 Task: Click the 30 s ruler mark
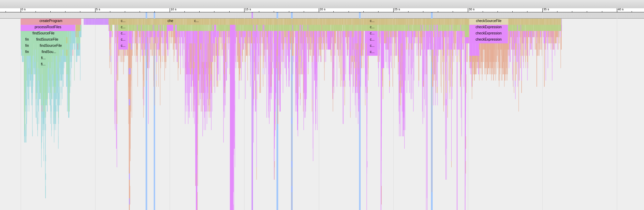pos(471,10)
